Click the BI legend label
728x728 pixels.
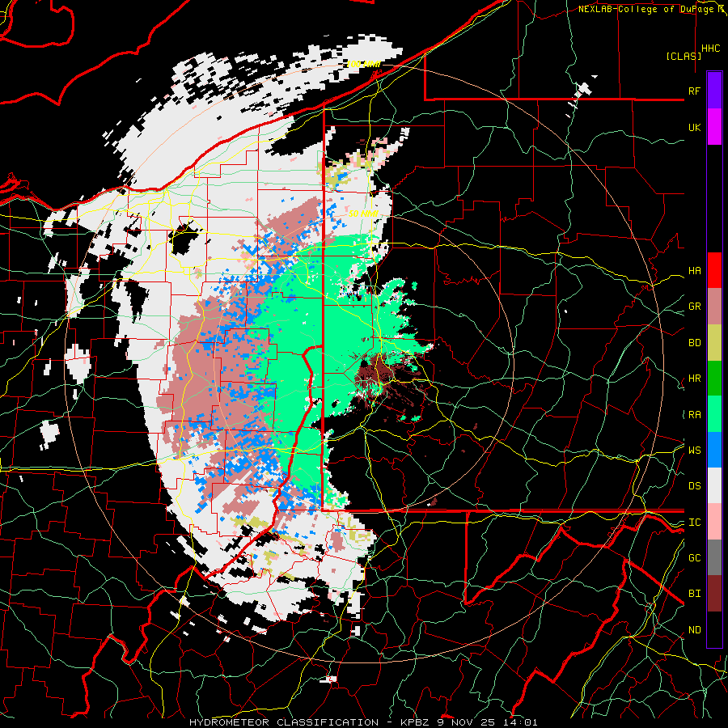(x=694, y=594)
